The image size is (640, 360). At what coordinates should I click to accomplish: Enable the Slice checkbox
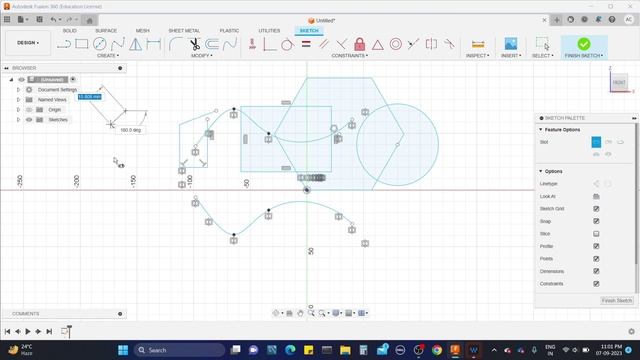coord(596,234)
